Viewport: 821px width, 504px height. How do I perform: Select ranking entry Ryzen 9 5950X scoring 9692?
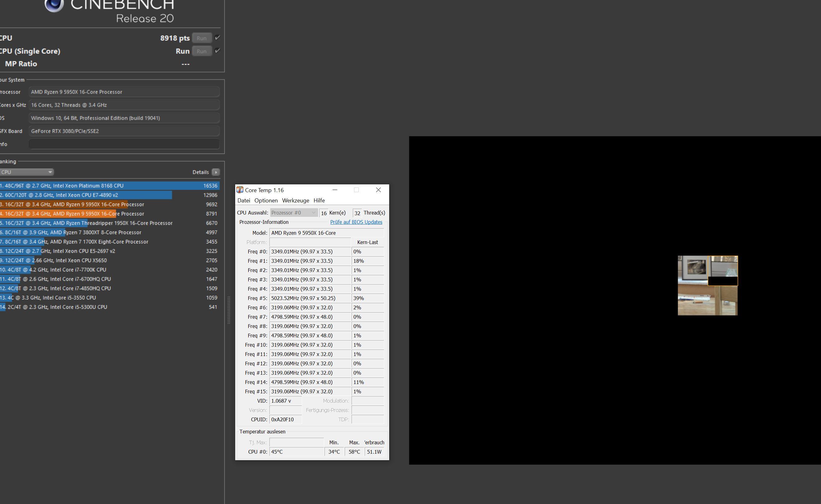coord(110,204)
